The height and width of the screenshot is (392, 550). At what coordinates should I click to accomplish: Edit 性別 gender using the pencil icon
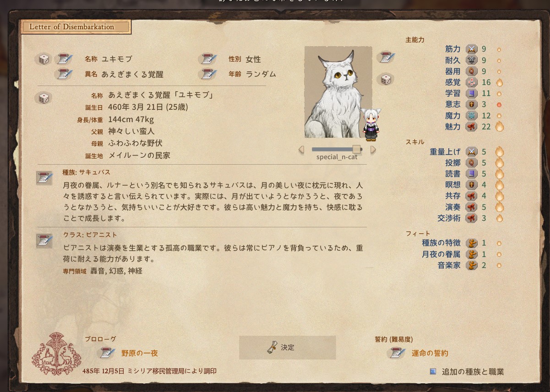click(x=208, y=59)
